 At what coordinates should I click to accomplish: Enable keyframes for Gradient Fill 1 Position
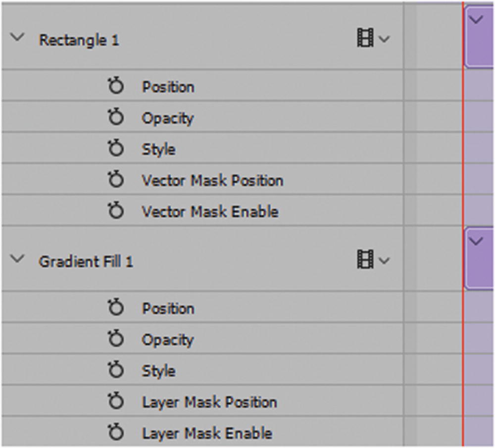(x=115, y=308)
